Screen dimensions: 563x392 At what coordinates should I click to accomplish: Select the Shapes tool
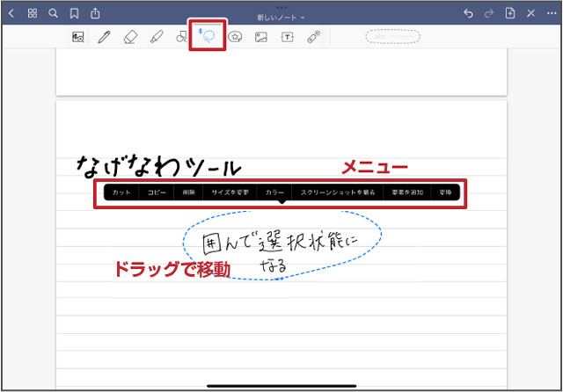(181, 37)
